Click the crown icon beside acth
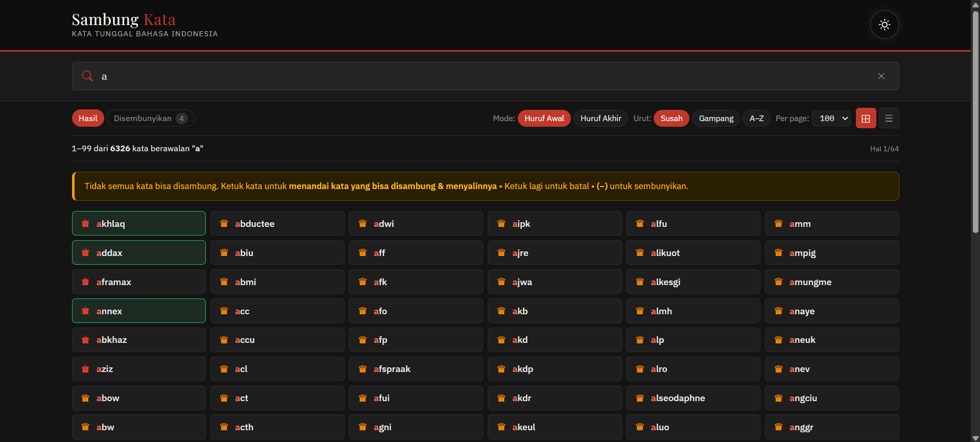Viewport: 980px width, 442px height. pyautogui.click(x=224, y=427)
